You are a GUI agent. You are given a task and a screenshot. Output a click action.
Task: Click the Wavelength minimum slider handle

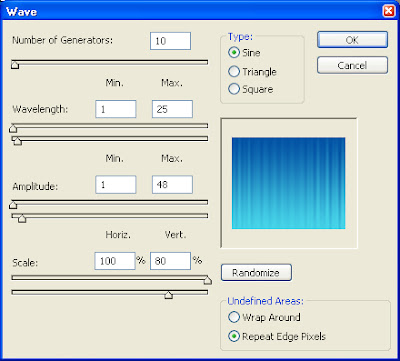coord(13,129)
